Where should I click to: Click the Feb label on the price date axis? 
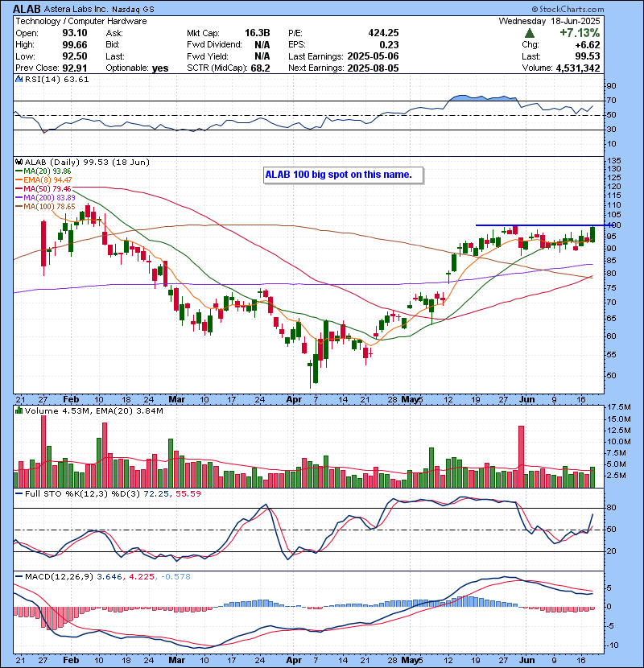(x=71, y=400)
